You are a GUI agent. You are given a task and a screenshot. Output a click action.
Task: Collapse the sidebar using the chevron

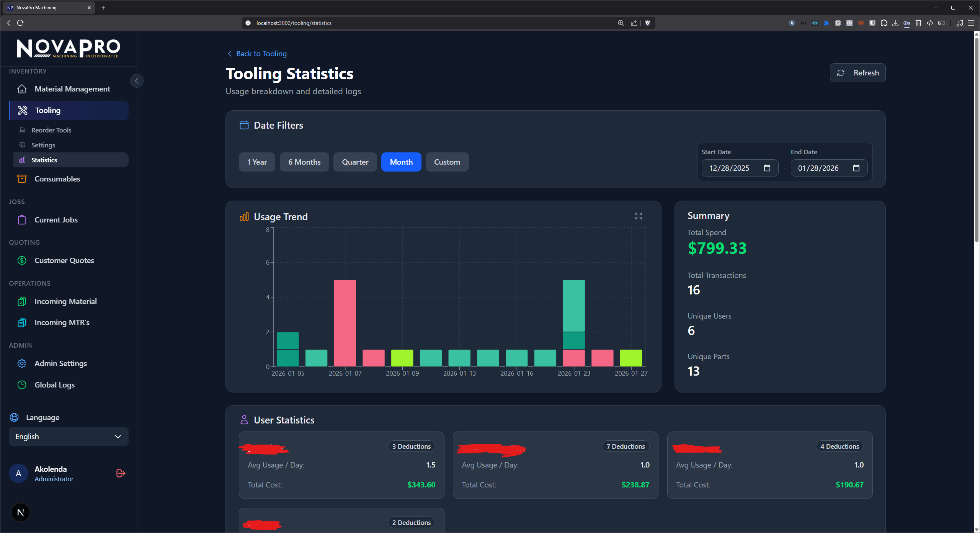(136, 81)
